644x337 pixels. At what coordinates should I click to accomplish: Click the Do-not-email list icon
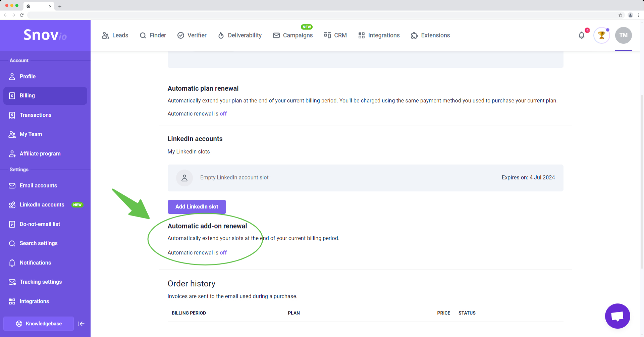12,224
